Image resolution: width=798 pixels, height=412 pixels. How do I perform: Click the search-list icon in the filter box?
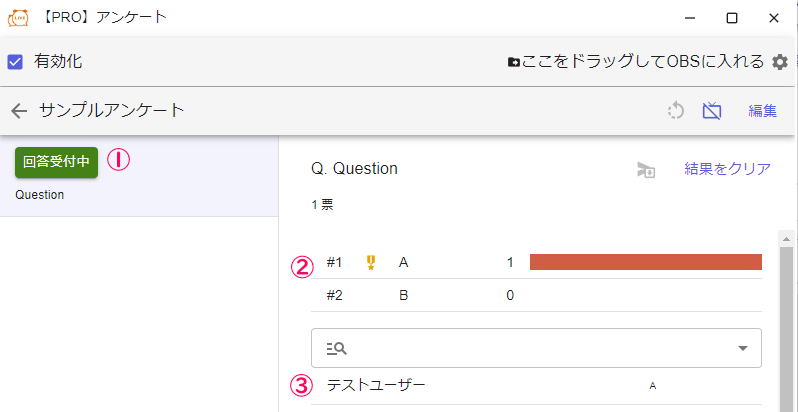(336, 348)
